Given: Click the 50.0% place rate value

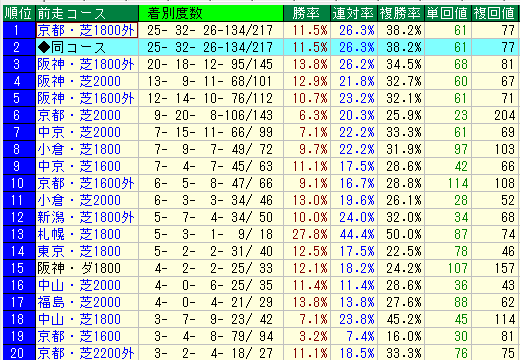Looking at the screenshot, I should click(x=404, y=234).
